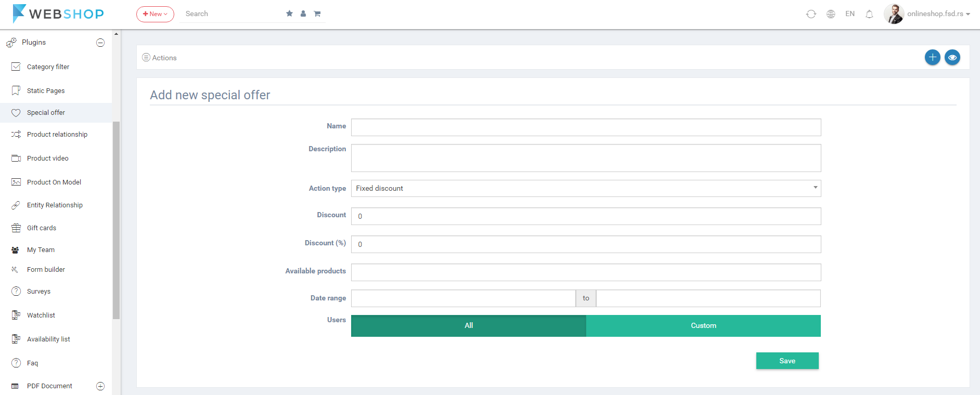The height and width of the screenshot is (395, 980).
Task: Open Product On Model plugin
Action: [x=54, y=182]
